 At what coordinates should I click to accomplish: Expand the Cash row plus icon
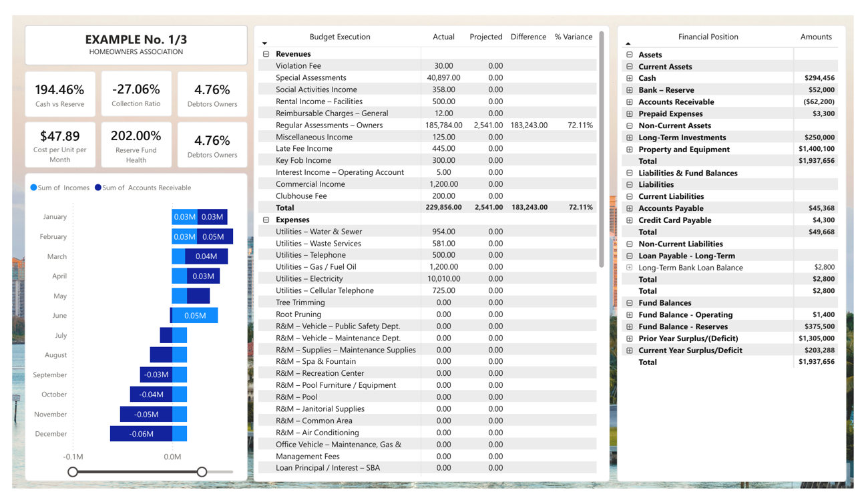(630, 78)
